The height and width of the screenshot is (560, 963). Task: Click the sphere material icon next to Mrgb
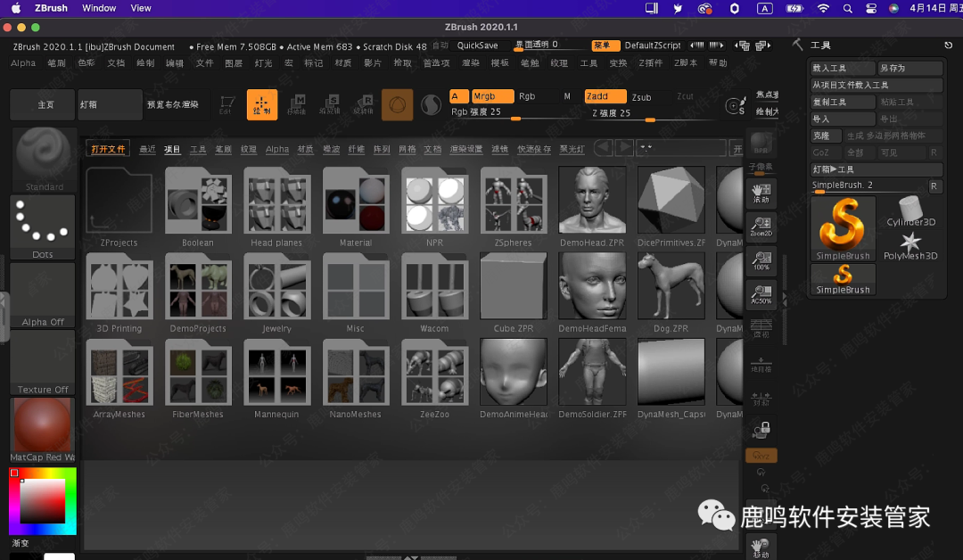[432, 105]
